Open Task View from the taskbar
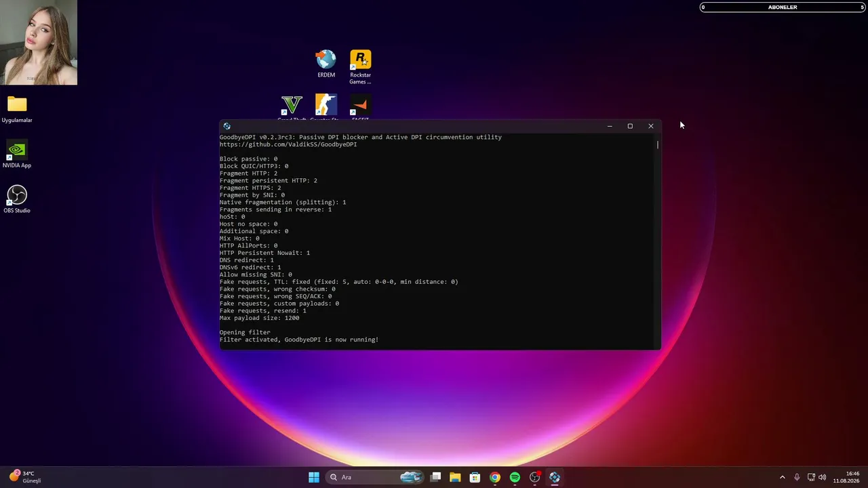This screenshot has height=488, width=868. tap(436, 477)
